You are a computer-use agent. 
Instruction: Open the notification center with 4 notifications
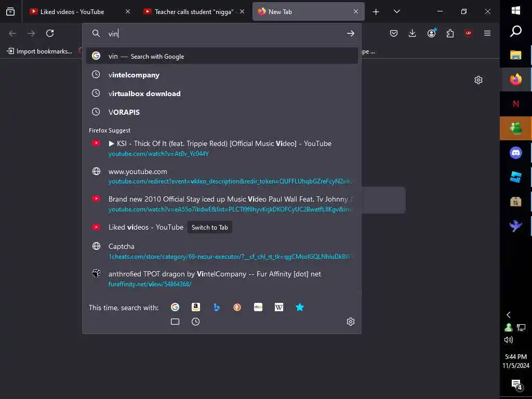tap(516, 385)
